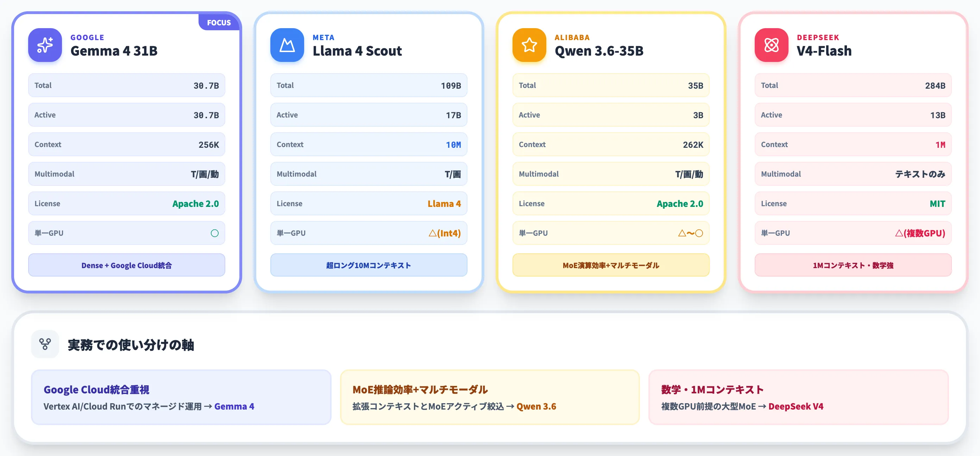Viewport: 980px width, 456px height.
Task: Click the △(Int4) single-GPU value
Action: click(445, 233)
